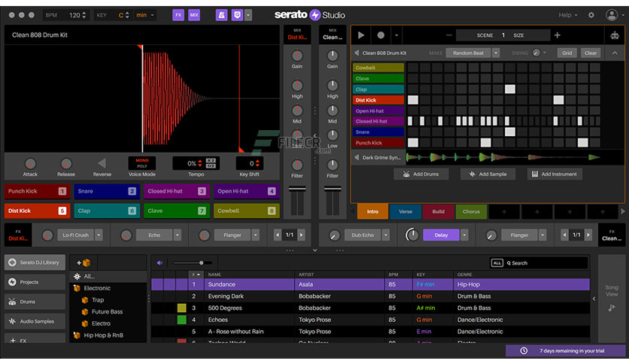Open the key scale min dropdown
This screenshot has height=364, width=629.
[144, 15]
